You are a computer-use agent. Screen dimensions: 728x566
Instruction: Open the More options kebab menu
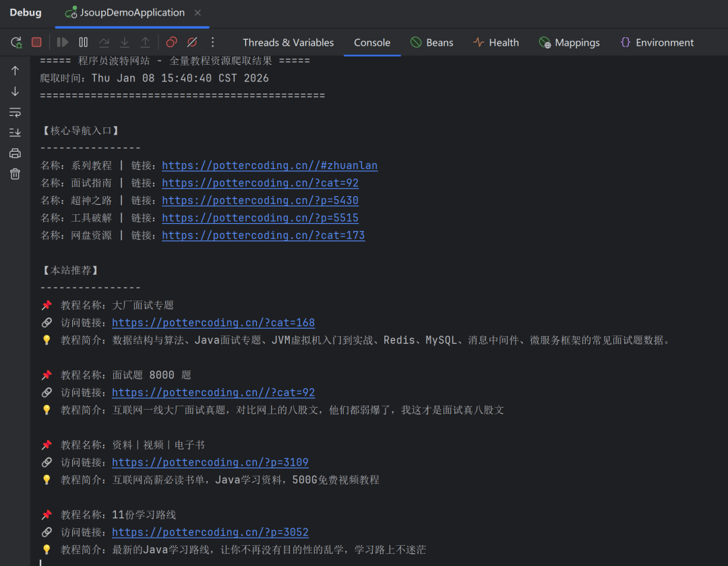212,42
